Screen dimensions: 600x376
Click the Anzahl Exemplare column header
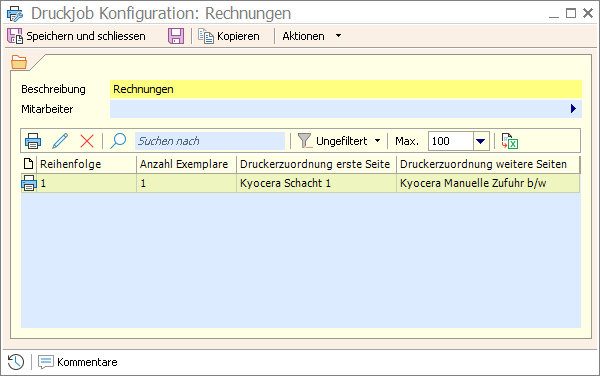186,164
